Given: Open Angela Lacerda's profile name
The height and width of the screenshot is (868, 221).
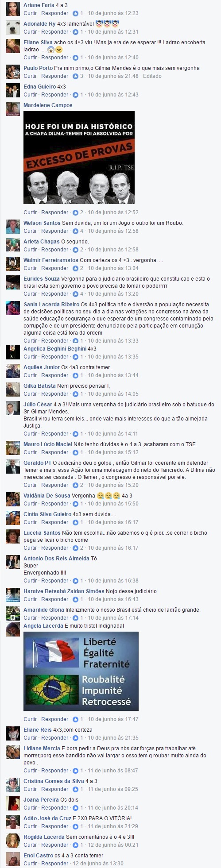Looking at the screenshot, I should [43, 626].
